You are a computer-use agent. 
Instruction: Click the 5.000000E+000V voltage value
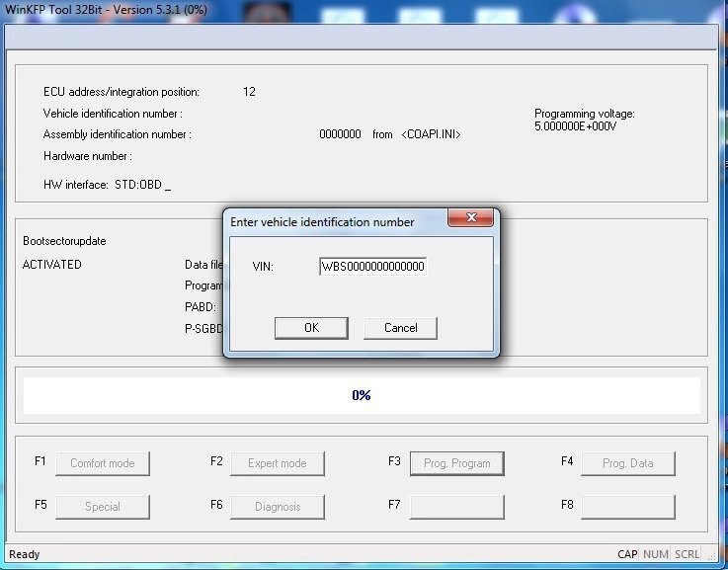tap(575, 126)
